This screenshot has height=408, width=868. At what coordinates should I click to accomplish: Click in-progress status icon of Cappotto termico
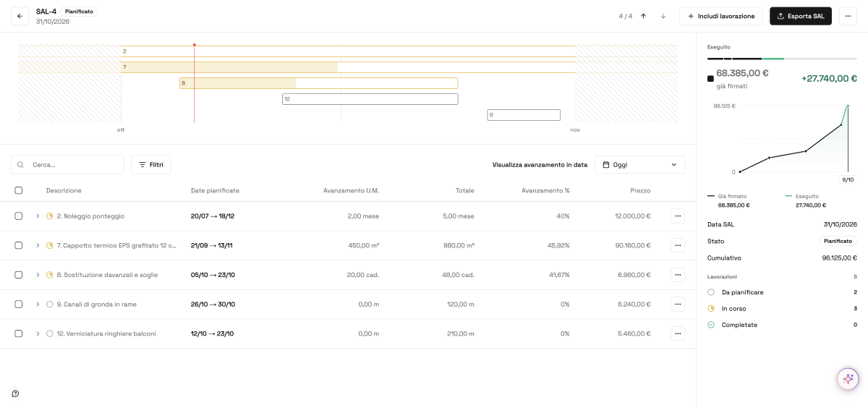[50, 245]
